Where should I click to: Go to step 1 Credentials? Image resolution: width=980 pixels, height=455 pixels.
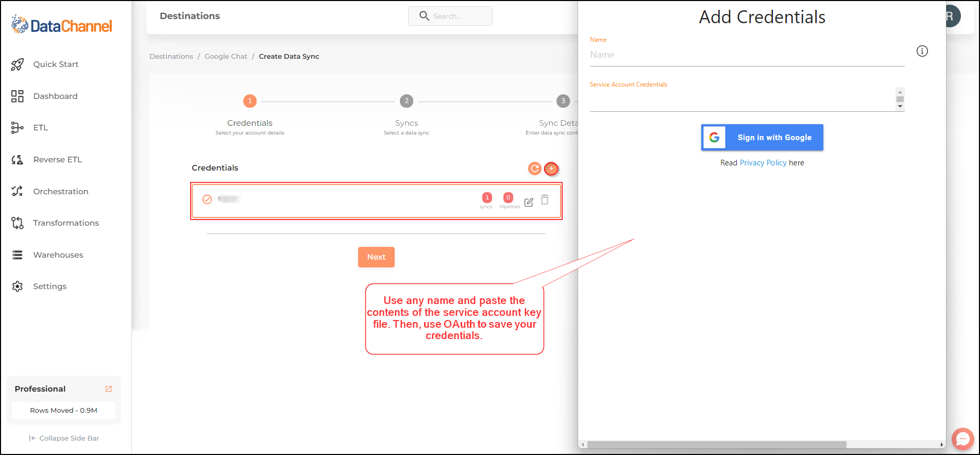tap(250, 101)
